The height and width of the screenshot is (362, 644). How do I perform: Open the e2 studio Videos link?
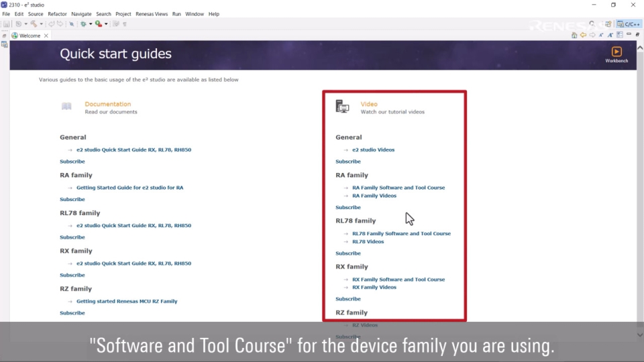pos(374,149)
